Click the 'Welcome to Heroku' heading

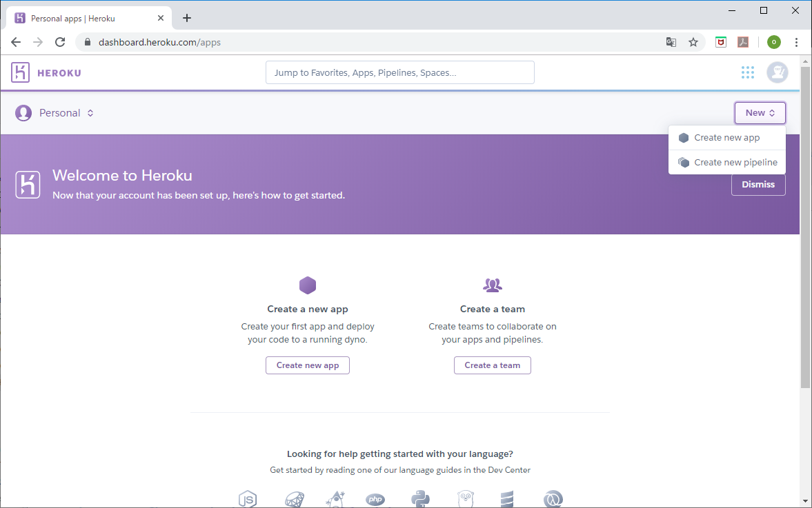[122, 175]
